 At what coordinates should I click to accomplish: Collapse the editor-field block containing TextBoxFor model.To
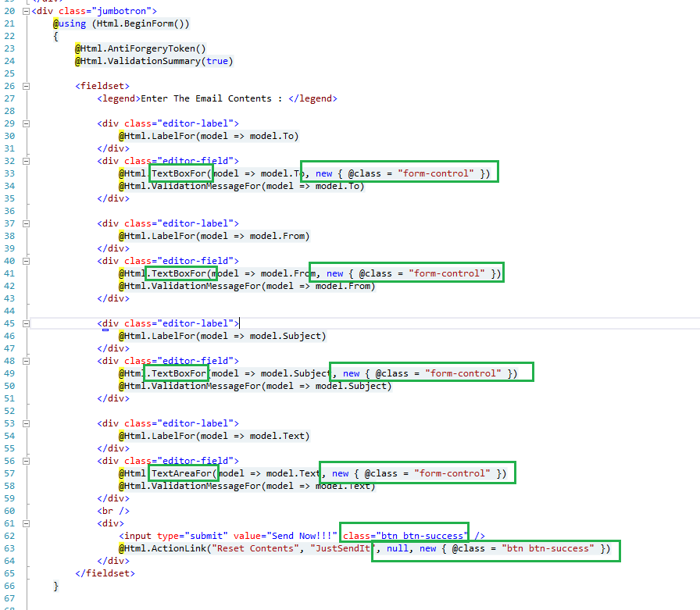point(26,161)
